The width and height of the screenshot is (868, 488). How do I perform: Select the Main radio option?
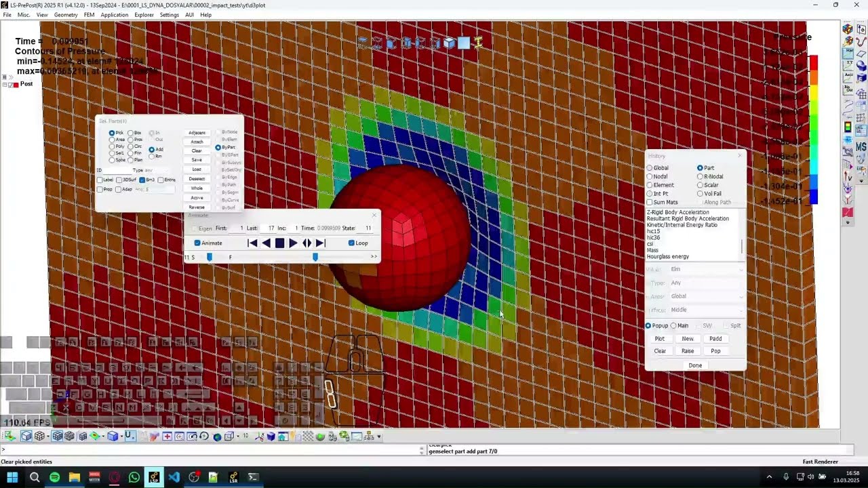pyautogui.click(x=673, y=326)
